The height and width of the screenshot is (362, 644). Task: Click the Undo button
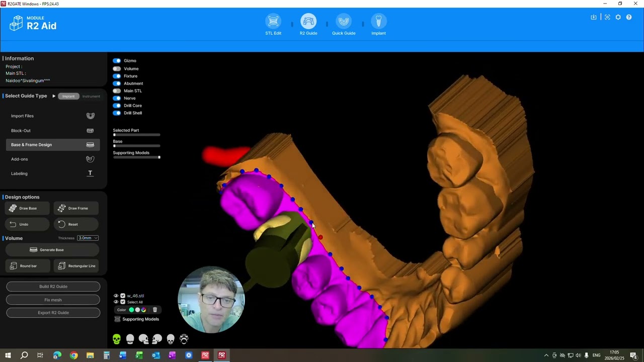[x=27, y=224]
